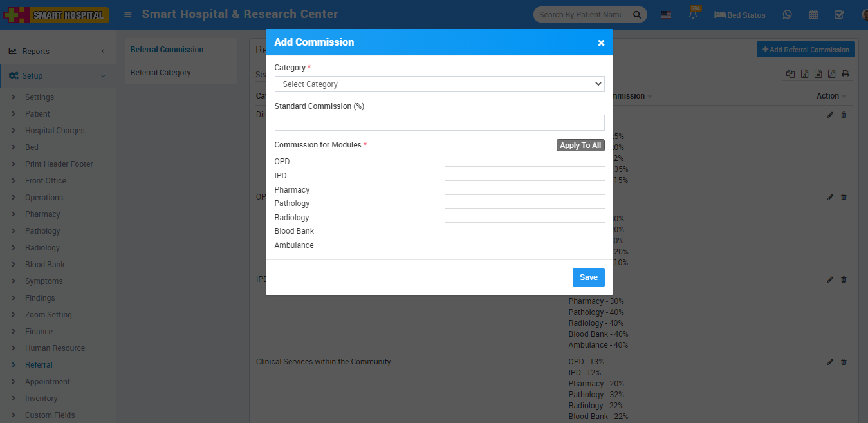868x423 pixels.
Task: Click the US flag language selector
Action: (666, 15)
